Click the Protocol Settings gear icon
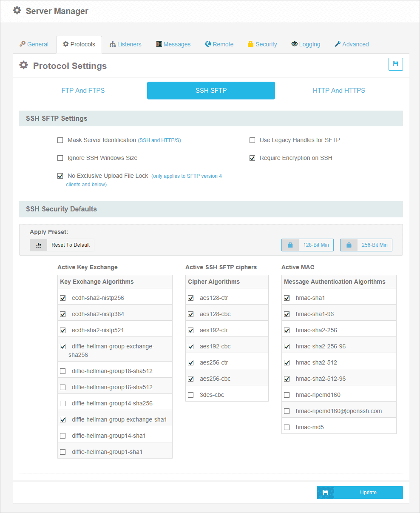The image size is (420, 513). pyautogui.click(x=24, y=66)
